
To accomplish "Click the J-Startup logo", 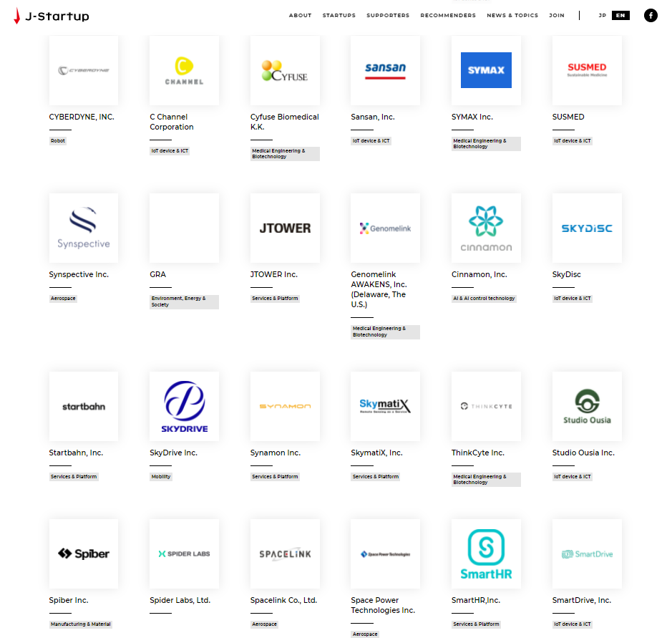I will point(52,16).
